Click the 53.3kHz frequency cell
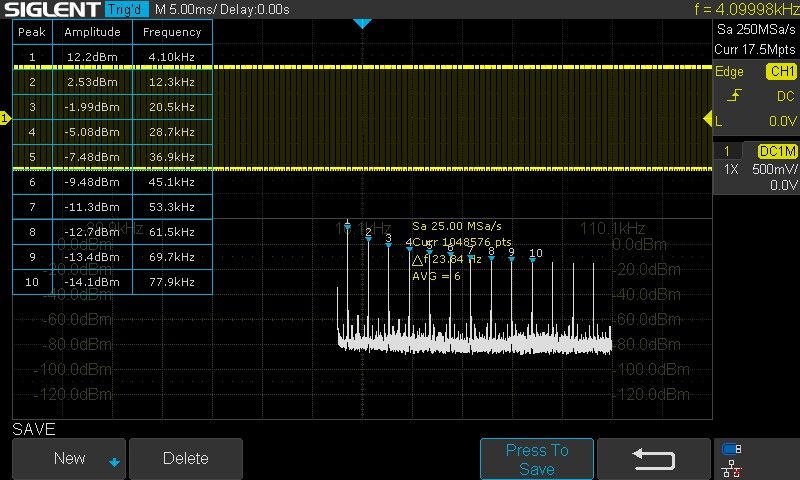 coord(172,207)
